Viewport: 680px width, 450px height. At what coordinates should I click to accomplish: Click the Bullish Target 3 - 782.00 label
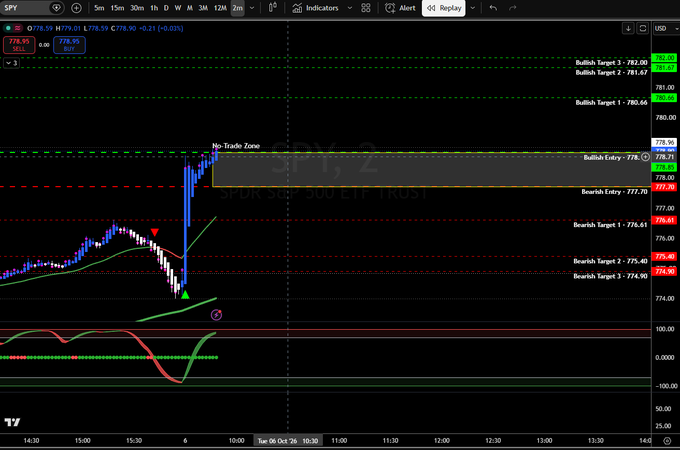(611, 62)
